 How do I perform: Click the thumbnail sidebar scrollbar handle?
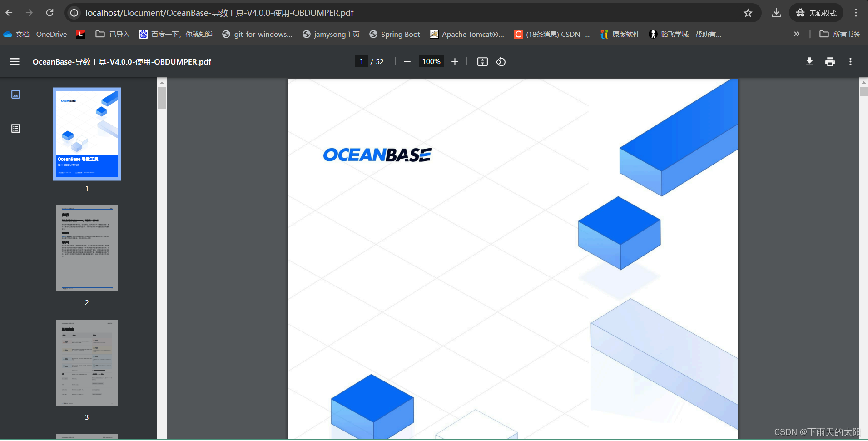(x=162, y=98)
